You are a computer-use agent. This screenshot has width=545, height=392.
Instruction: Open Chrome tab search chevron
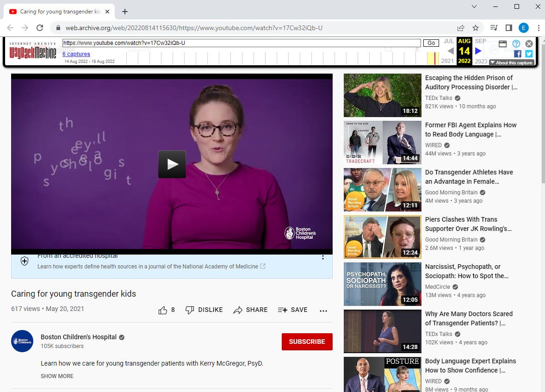click(474, 6)
